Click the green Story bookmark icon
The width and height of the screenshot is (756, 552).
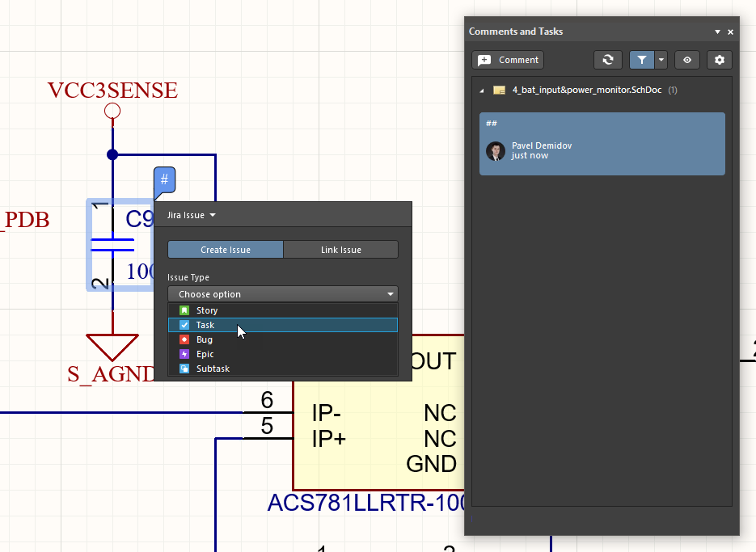click(184, 310)
